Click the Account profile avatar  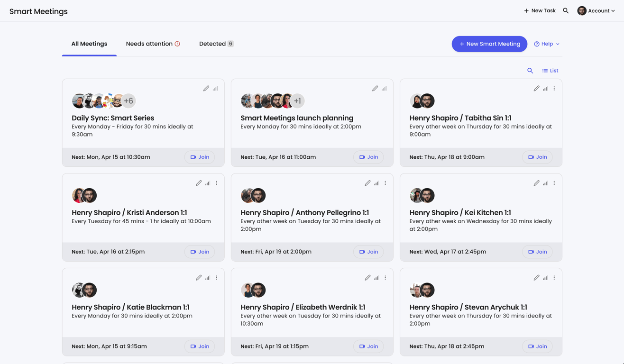coord(582,10)
